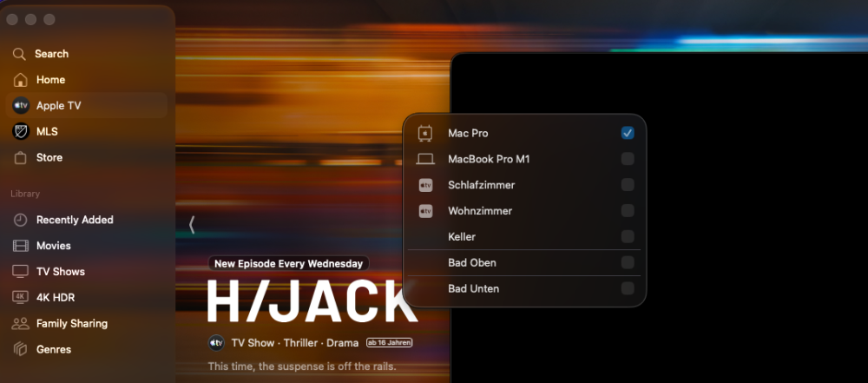Open Genres library section
The height and width of the screenshot is (383, 868).
(x=86, y=349)
